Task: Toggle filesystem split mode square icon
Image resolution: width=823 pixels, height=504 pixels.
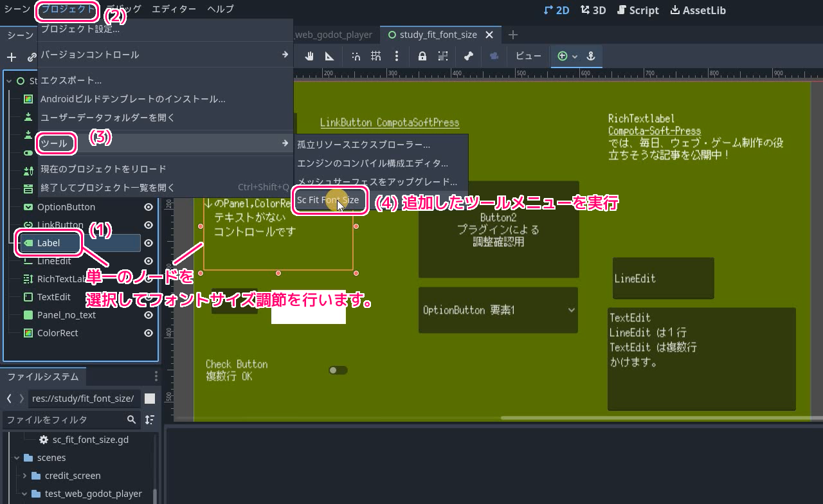Action: [x=150, y=399]
